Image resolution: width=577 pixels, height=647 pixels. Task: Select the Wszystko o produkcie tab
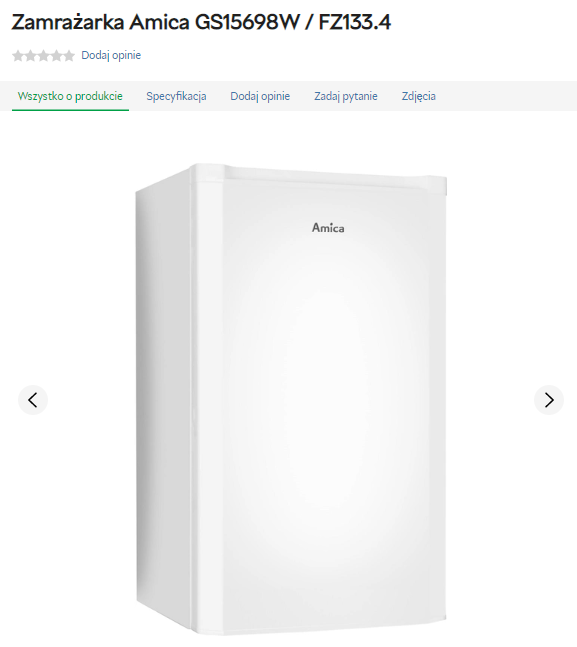pos(70,96)
